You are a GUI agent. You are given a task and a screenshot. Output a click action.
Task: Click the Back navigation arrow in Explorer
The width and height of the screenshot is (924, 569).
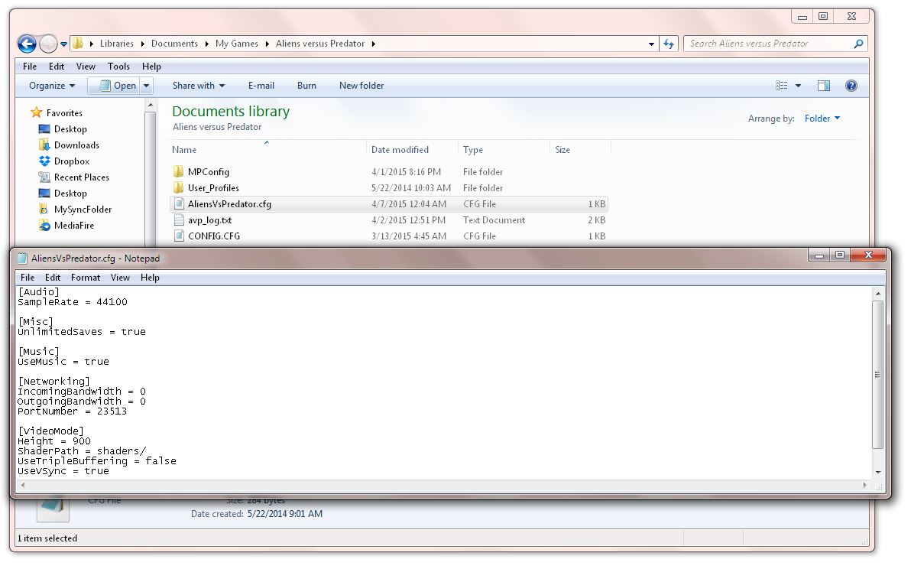26,44
